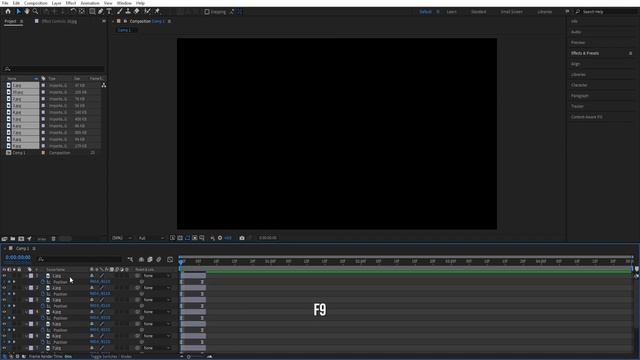
Task: Switch to Small Screen workspace
Action: tap(511, 12)
